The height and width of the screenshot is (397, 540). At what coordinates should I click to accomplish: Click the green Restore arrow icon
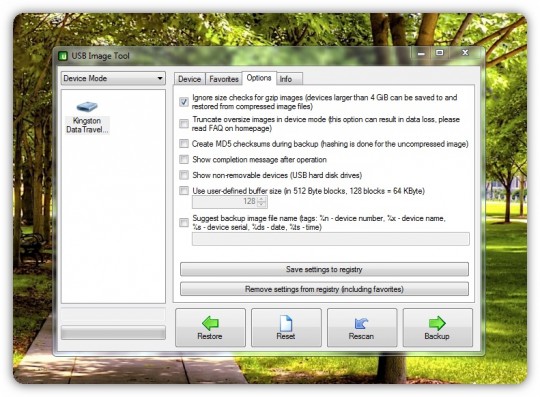[210, 323]
